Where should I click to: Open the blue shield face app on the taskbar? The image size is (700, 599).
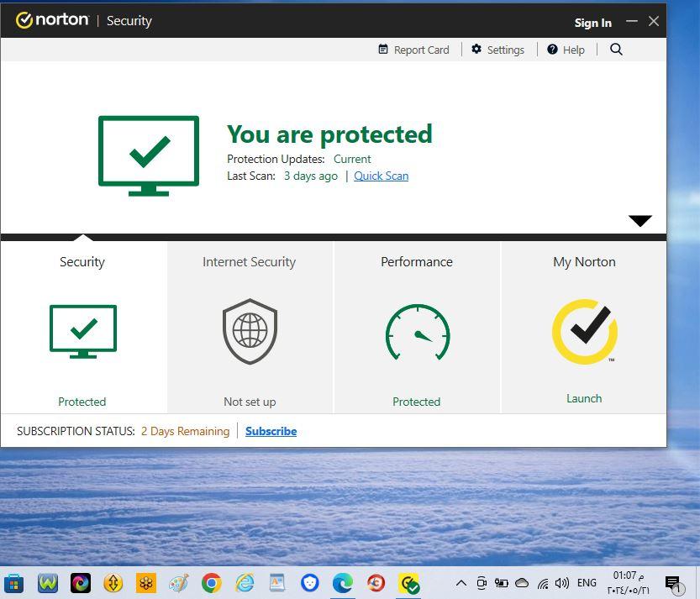(x=310, y=583)
